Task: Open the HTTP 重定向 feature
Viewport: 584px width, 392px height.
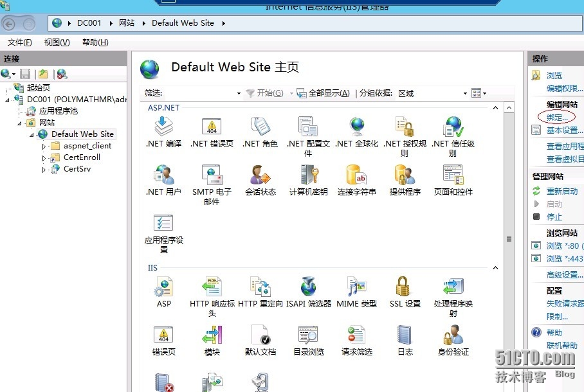Action: [260, 292]
